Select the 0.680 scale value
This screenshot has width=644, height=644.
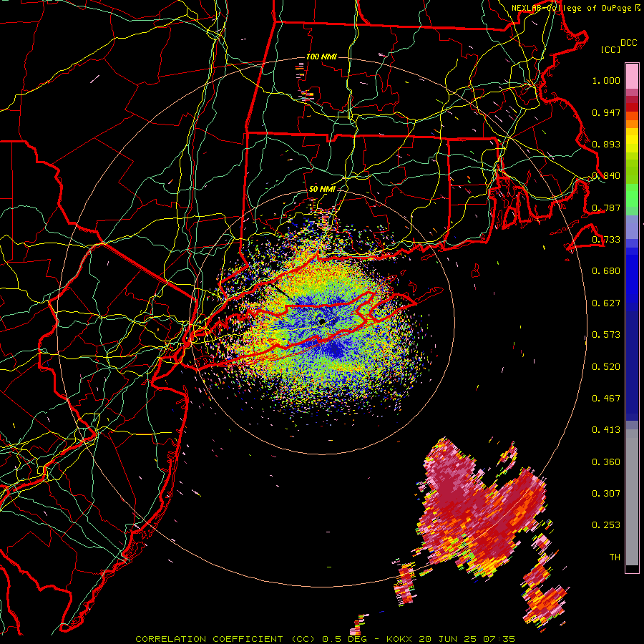pyautogui.click(x=606, y=271)
